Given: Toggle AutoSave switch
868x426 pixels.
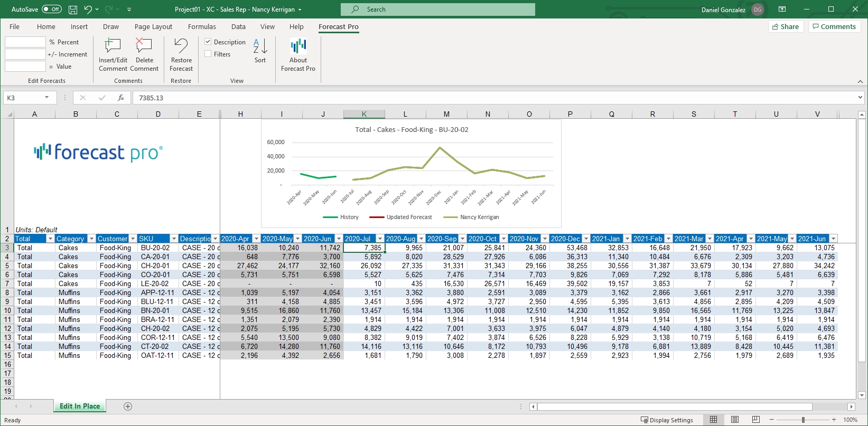Looking at the screenshot, I should [51, 10].
